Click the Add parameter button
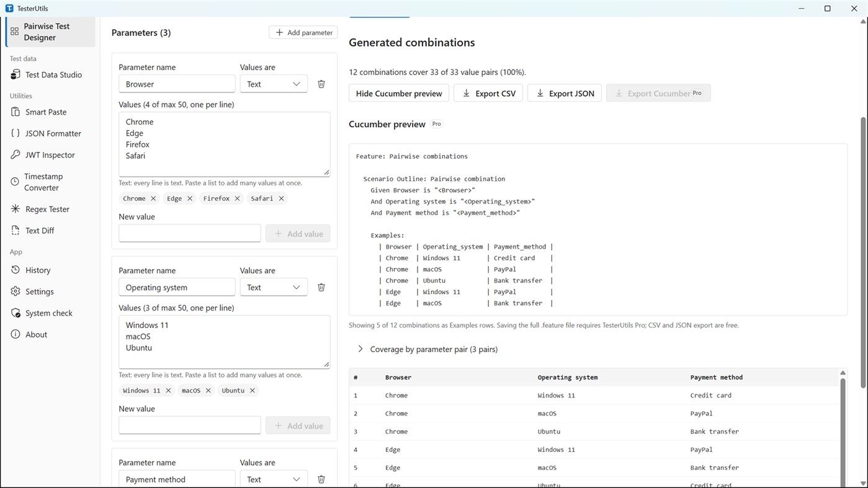This screenshot has width=868, height=488. pyautogui.click(x=303, y=32)
